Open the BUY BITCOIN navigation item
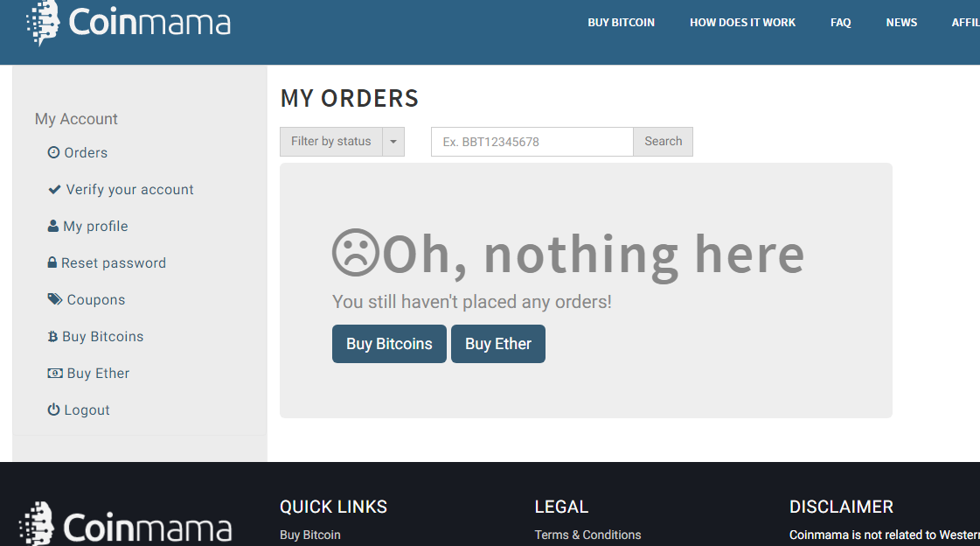The image size is (980, 546). (x=621, y=23)
